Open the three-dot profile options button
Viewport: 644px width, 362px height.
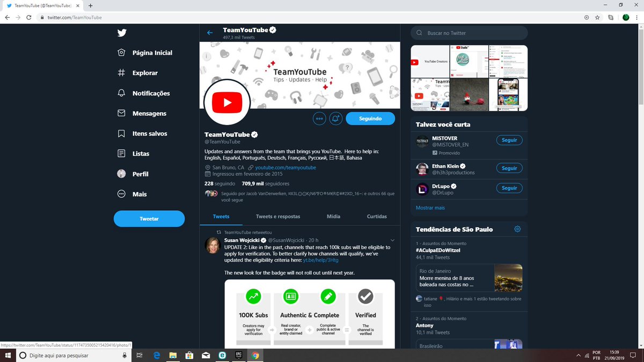tap(319, 119)
